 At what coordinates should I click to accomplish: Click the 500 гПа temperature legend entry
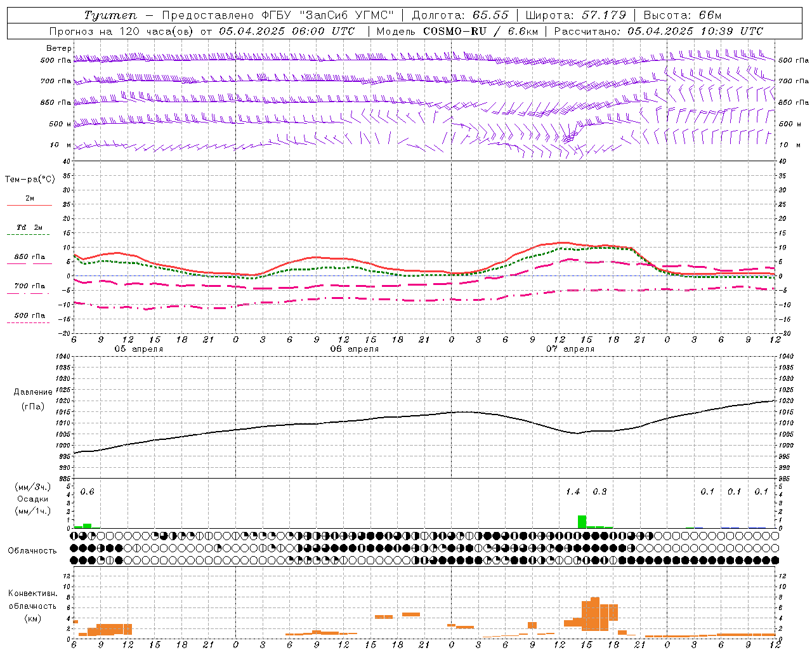pyautogui.click(x=29, y=315)
